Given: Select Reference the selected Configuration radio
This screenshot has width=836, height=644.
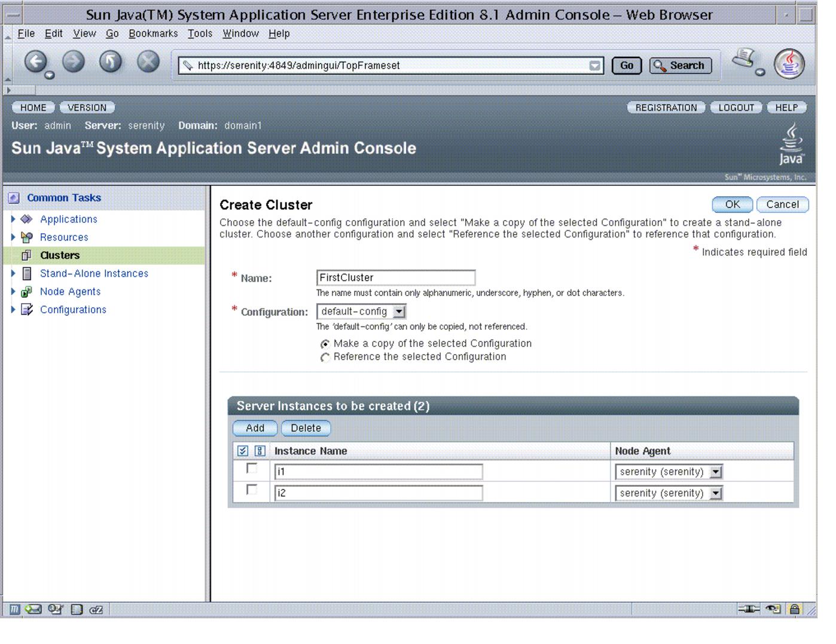Looking at the screenshot, I should [325, 357].
